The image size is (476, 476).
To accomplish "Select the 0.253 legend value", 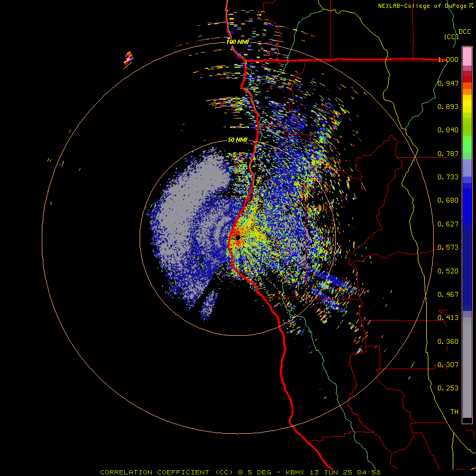I will [x=448, y=388].
